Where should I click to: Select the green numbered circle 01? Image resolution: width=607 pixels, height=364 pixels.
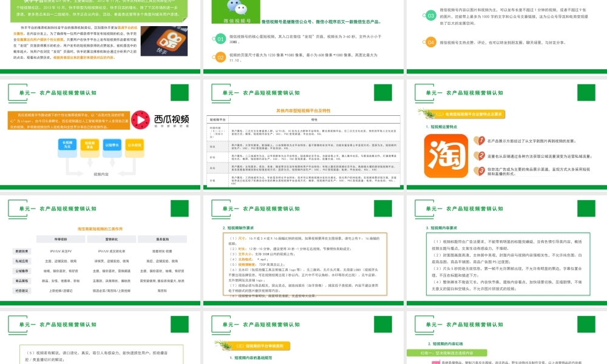point(220,38)
